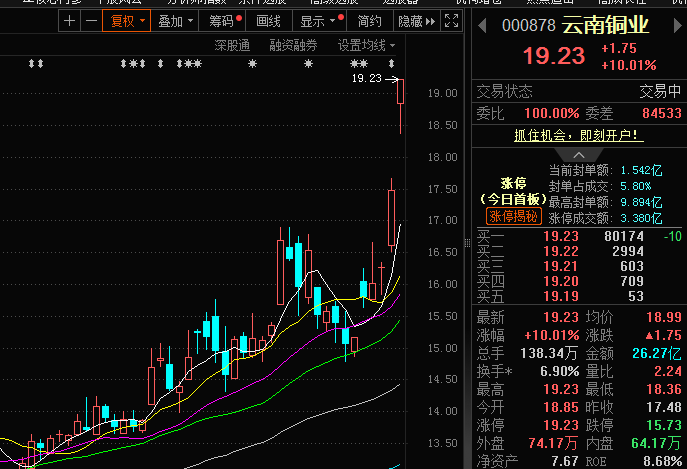Click the 融资融券 label
This screenshot has height=469, width=687.
coord(293,45)
